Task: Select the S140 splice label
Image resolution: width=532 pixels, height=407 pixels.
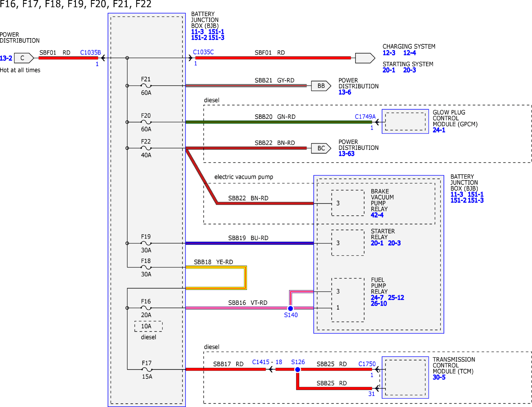Action: coord(291,315)
